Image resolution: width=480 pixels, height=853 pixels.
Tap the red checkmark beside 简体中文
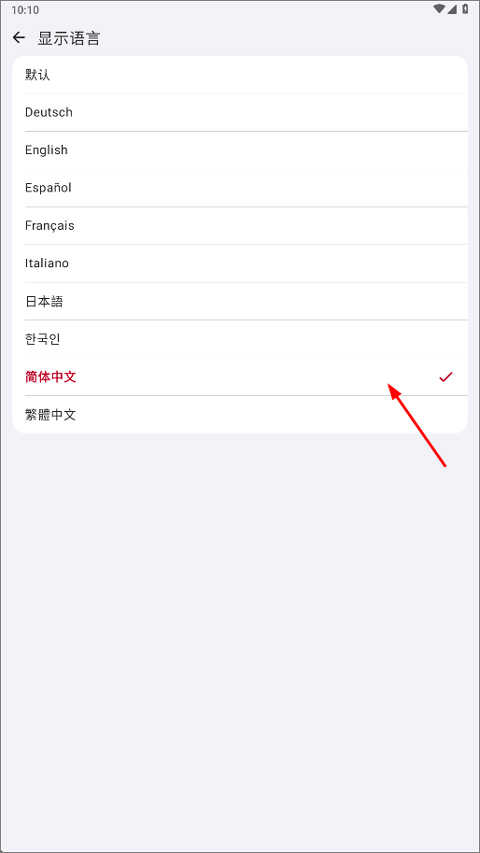point(446,376)
